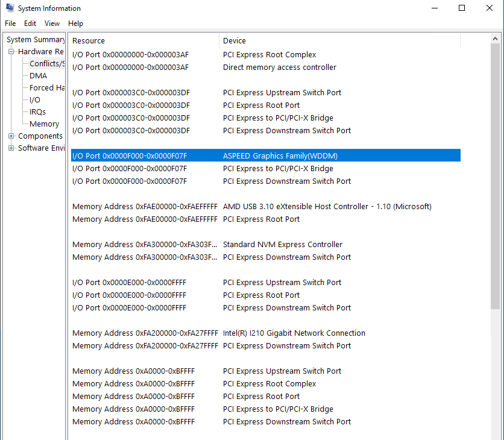Select the Standard NVM Express Controller row
Image resolution: width=504 pixels, height=440 pixels.
click(x=282, y=245)
